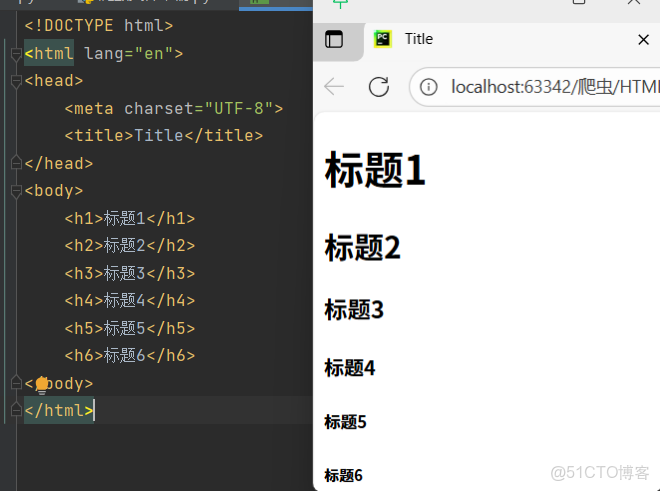Image resolution: width=660 pixels, height=491 pixels.
Task: Click the <h1>标题1</h1> code line
Action: pyautogui.click(x=130, y=219)
